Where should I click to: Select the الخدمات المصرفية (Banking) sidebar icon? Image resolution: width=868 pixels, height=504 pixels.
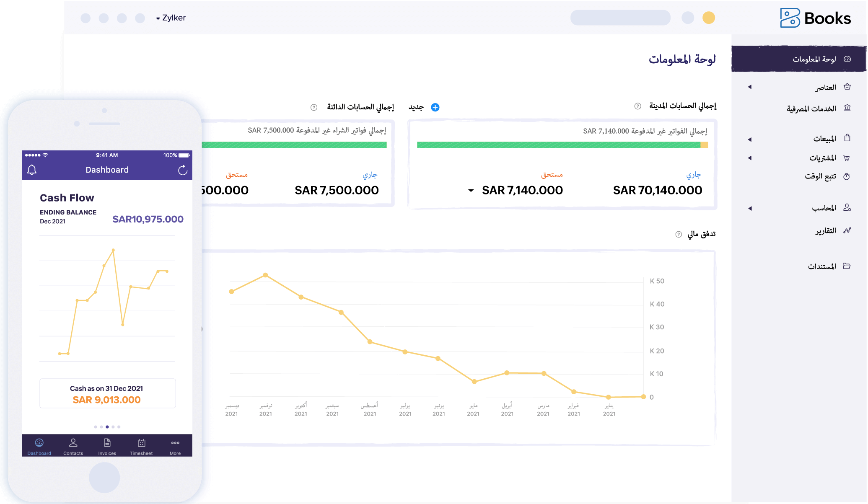(848, 108)
